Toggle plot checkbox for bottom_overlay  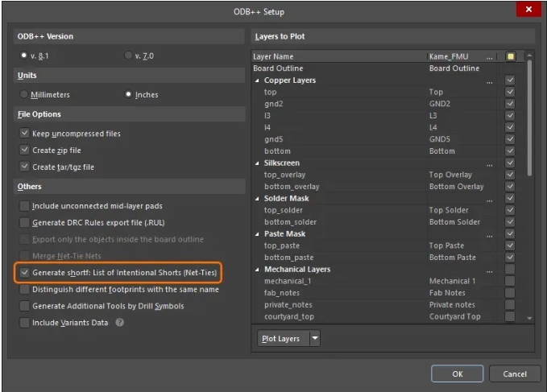510,187
